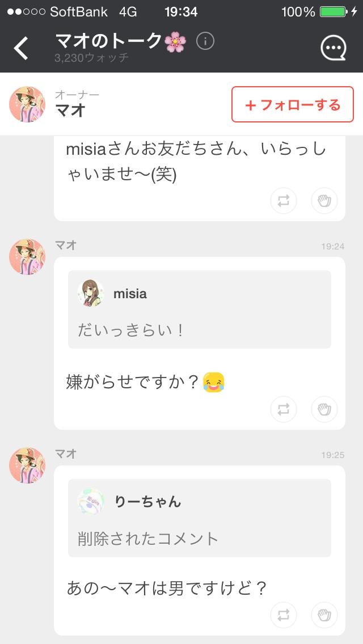Open misia's profile picture

pos(91,293)
